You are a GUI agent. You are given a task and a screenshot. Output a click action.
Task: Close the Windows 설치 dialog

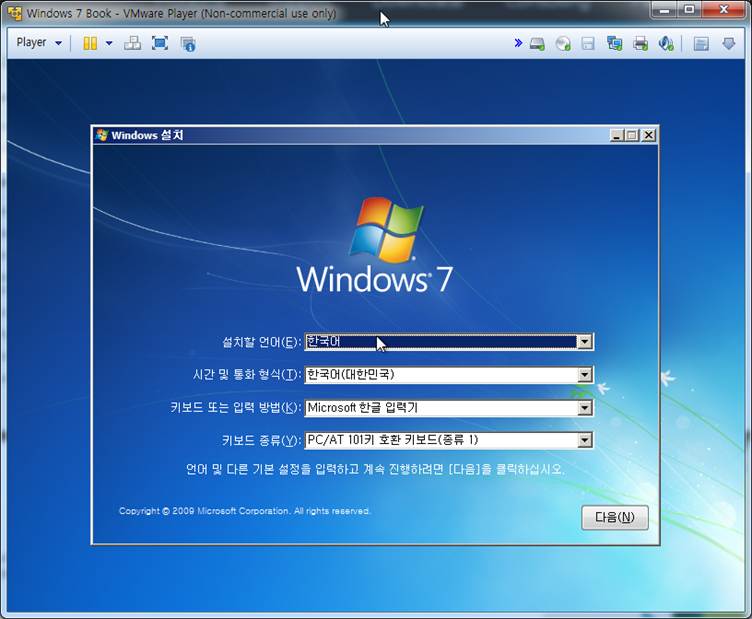coord(649,136)
